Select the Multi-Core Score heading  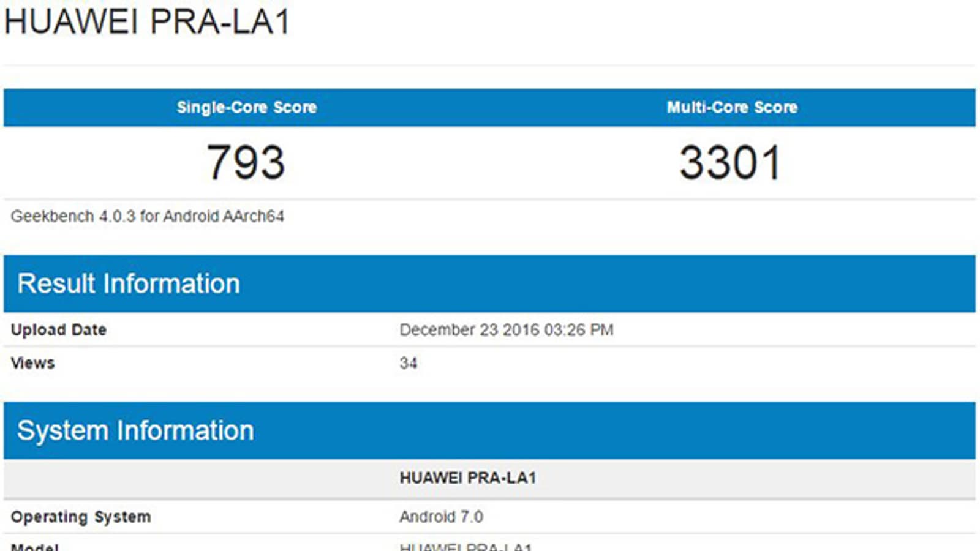pos(732,107)
